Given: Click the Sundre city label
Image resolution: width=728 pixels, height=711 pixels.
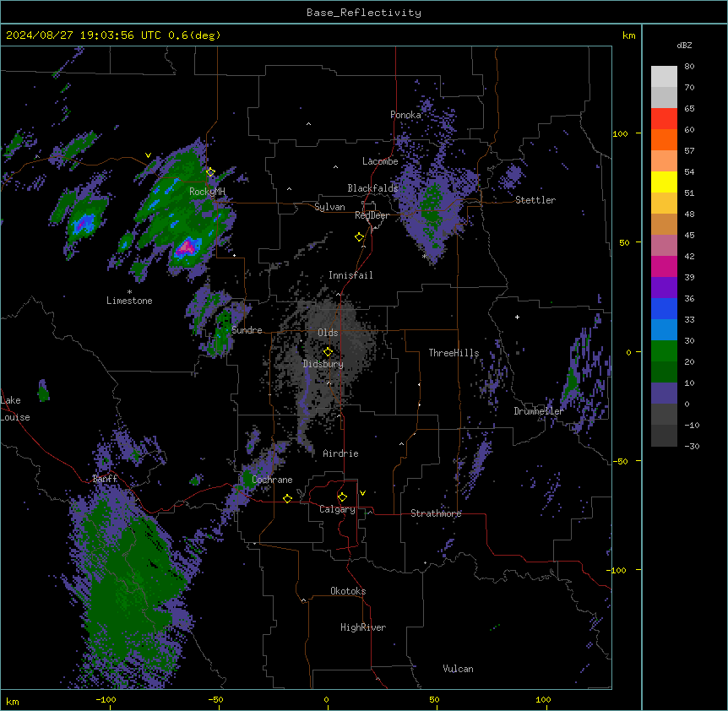Looking at the screenshot, I should [x=247, y=330].
